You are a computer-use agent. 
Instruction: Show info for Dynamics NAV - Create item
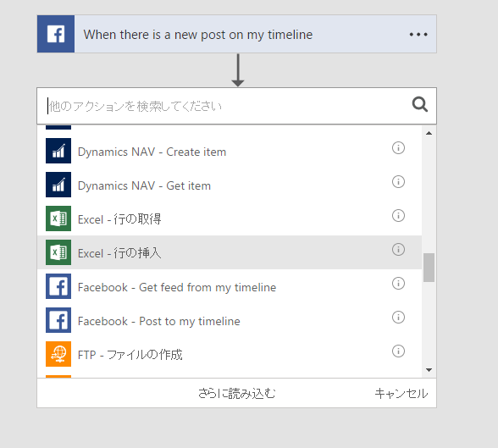click(398, 148)
